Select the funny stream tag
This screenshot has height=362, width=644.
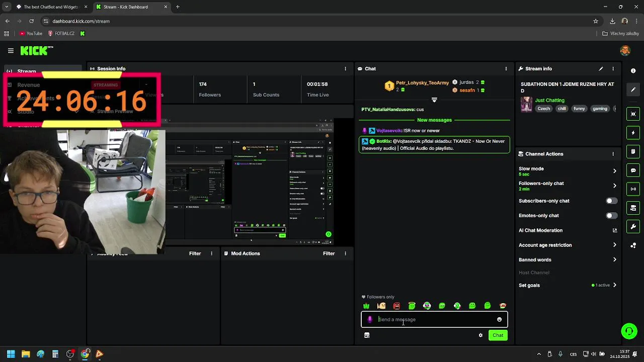click(580, 109)
